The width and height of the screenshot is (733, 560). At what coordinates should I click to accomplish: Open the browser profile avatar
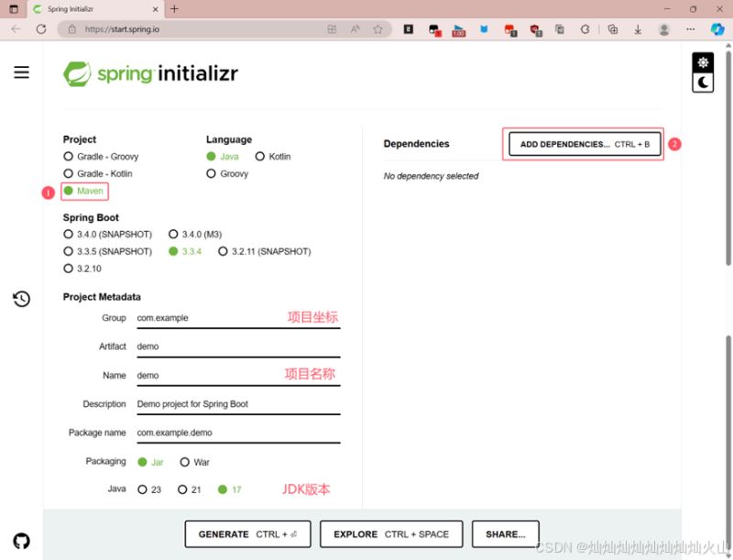pos(663,29)
